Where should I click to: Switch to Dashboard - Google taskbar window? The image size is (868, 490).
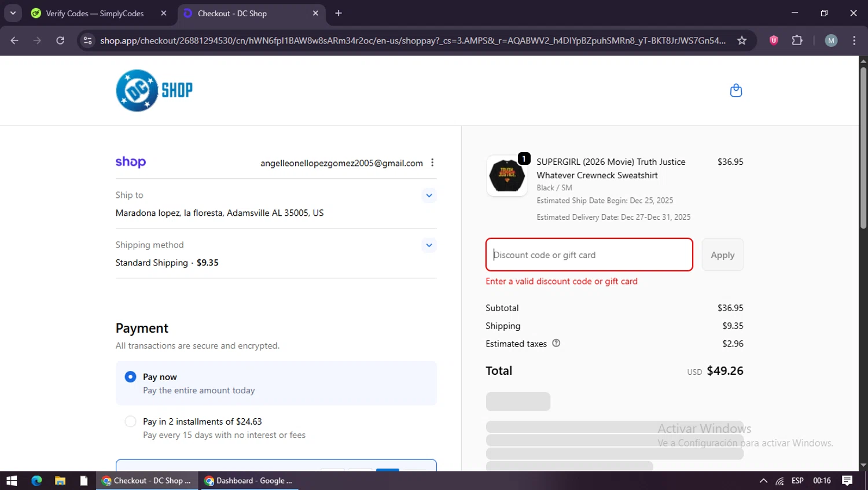tap(249, 481)
